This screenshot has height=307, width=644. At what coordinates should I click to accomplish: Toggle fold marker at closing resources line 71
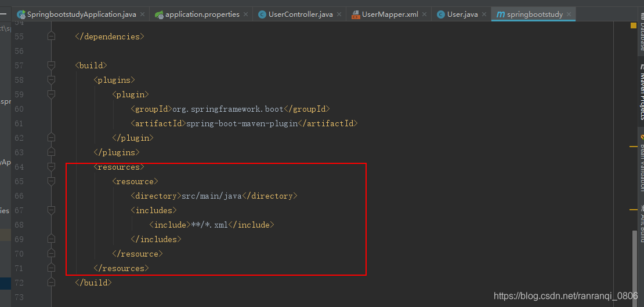pos(51,268)
